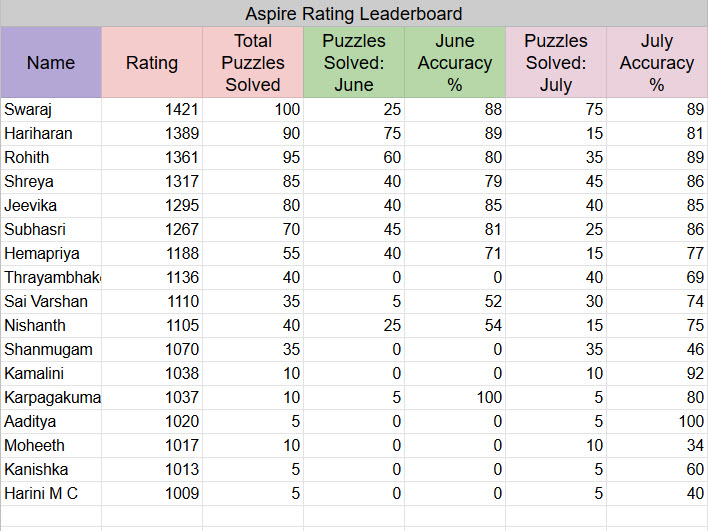Select the Puzzles Solved: June header
Viewport: 708px width, 531px height.
[x=354, y=62]
